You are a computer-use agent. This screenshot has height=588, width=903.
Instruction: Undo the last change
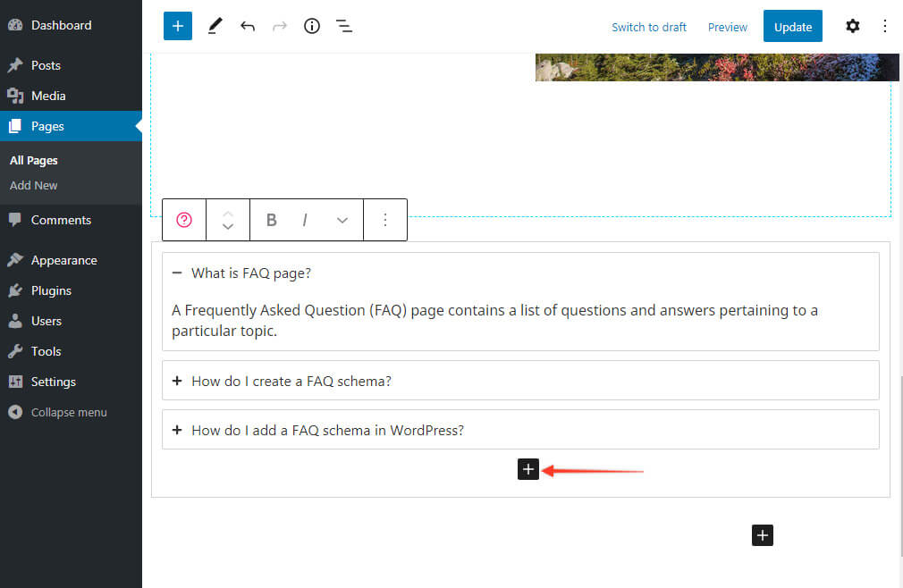[x=248, y=26]
